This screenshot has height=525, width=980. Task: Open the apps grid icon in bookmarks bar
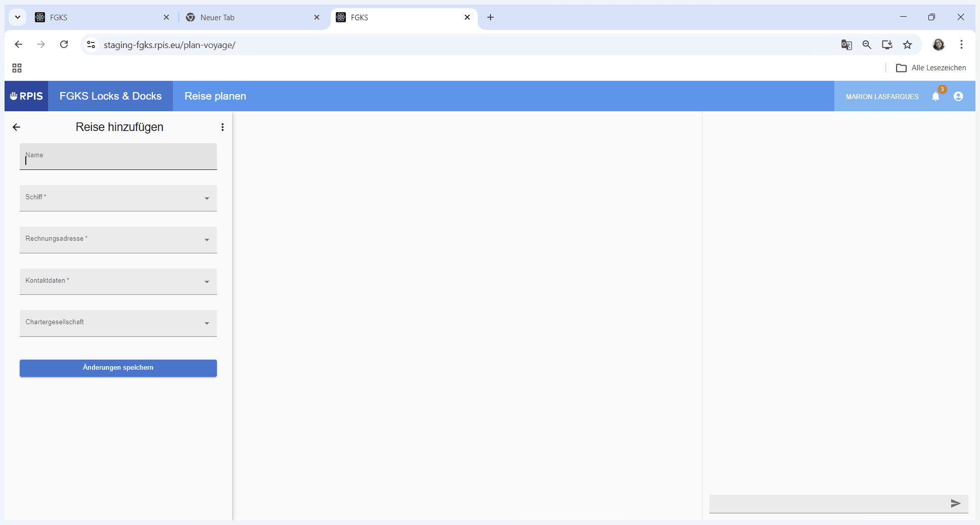pyautogui.click(x=17, y=68)
